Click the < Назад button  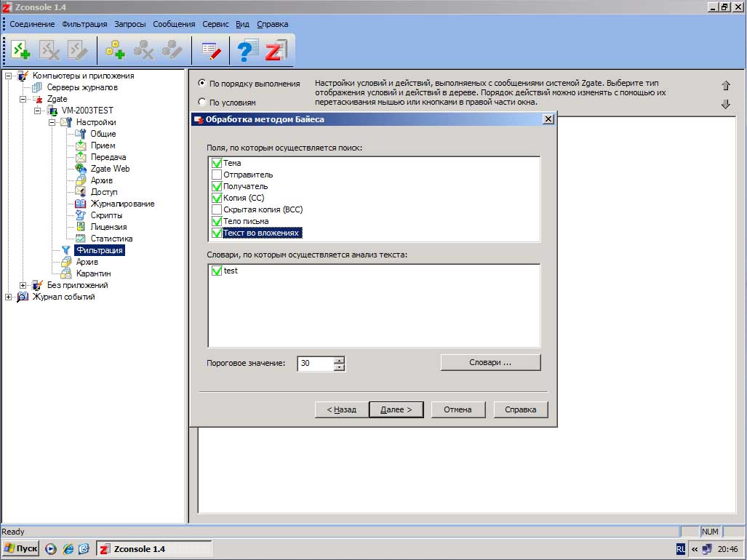pos(342,409)
